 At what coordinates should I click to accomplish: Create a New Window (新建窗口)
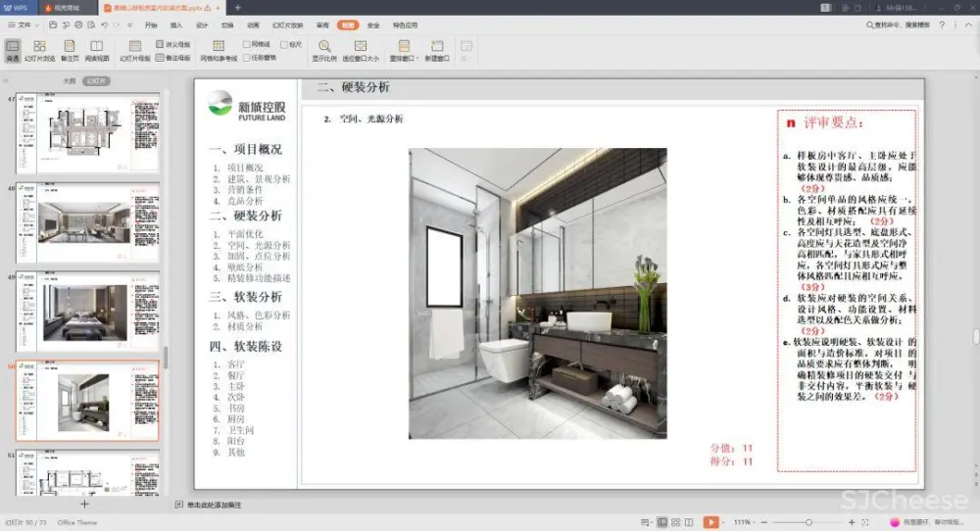coord(436,50)
